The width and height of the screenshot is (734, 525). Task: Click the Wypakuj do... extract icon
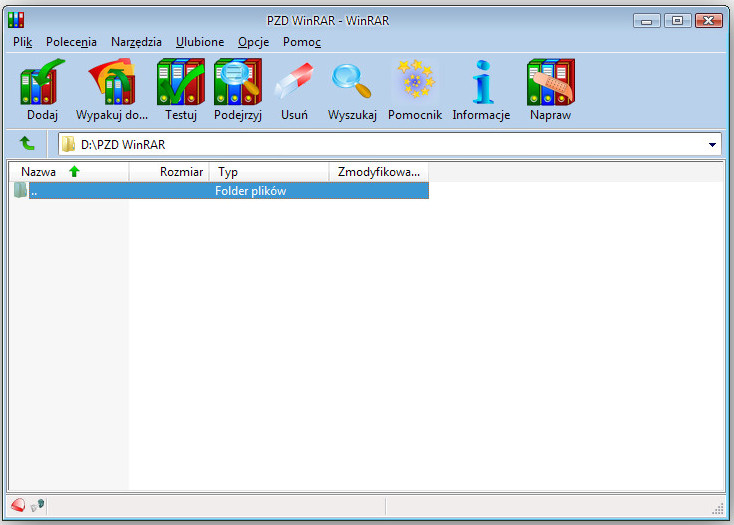pos(112,82)
